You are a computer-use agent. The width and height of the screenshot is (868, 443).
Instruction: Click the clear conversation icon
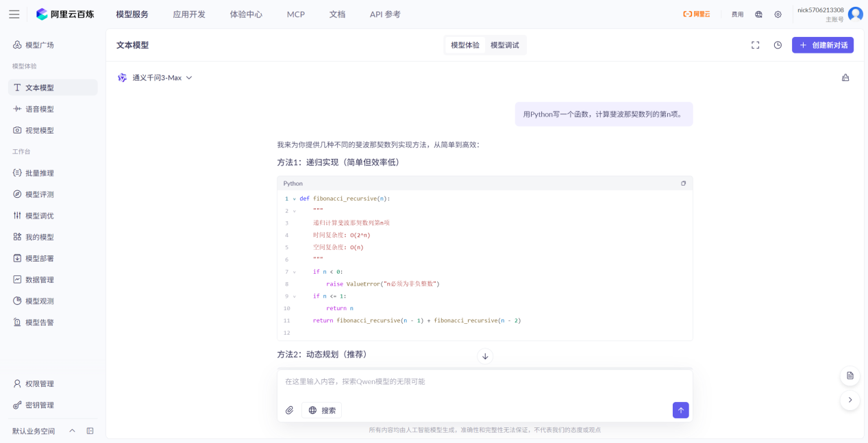845,77
